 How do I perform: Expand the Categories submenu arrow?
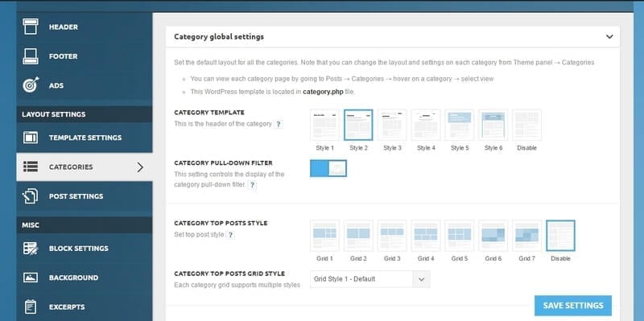(x=140, y=167)
